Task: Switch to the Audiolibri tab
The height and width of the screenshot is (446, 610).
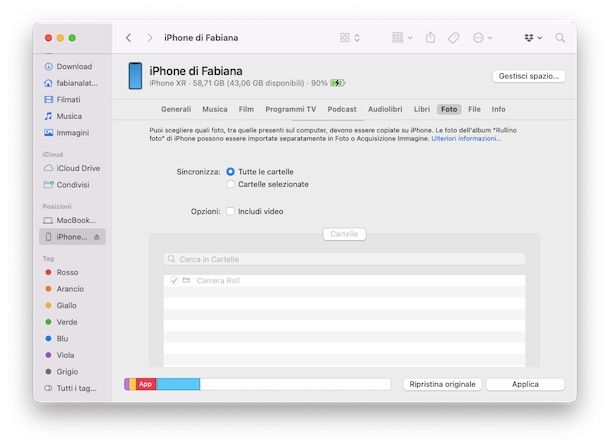Action: 385,109
